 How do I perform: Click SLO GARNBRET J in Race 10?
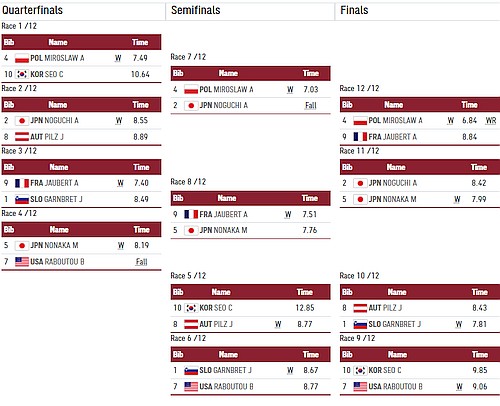[x=395, y=324]
